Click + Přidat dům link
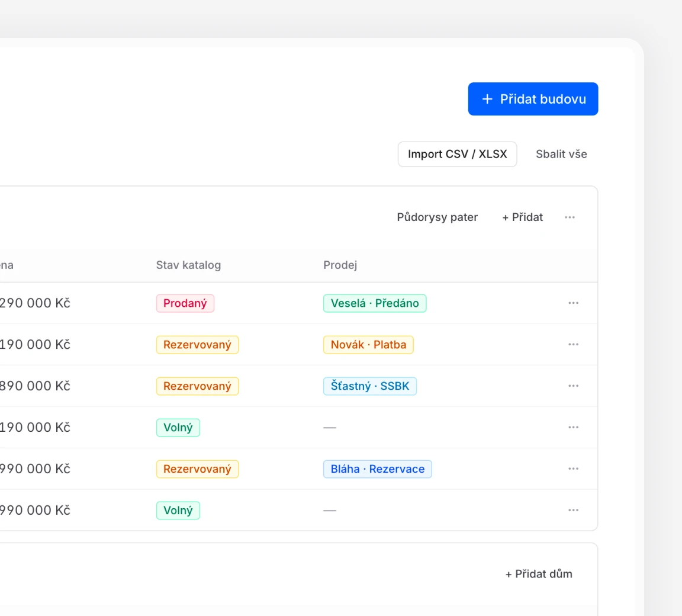This screenshot has height=616, width=682. click(x=539, y=574)
